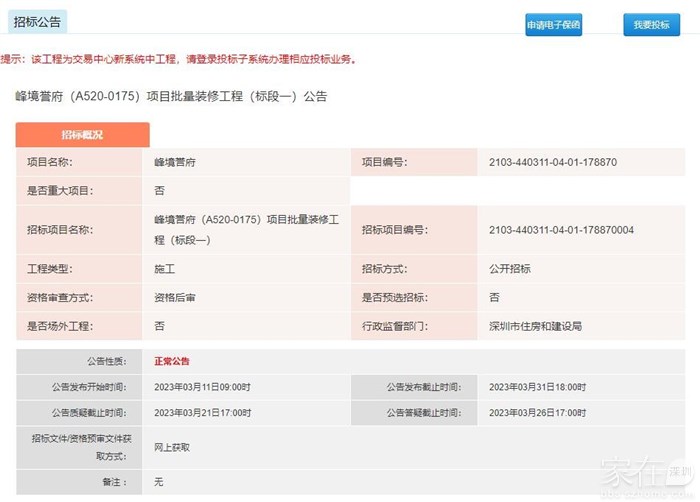Click the 项目名称 value 峰境誉府
Image resolution: width=700 pixels, height=502 pixels.
[x=175, y=162]
